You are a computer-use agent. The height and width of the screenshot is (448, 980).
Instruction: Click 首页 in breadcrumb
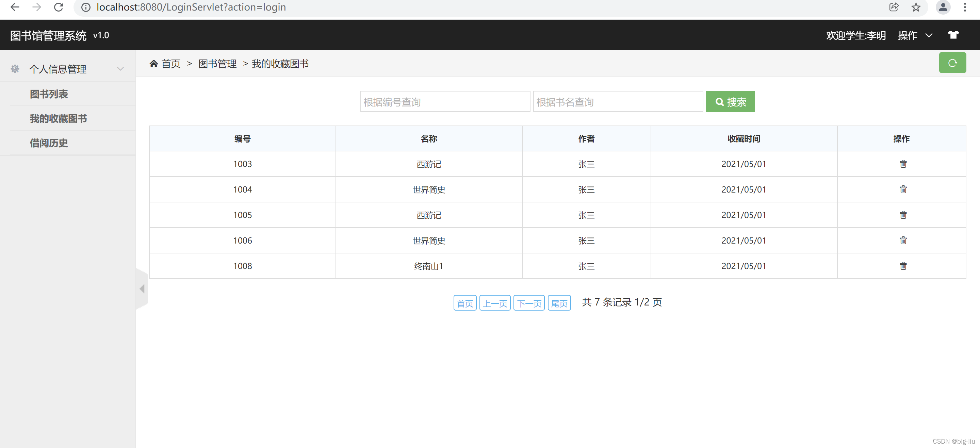(171, 64)
